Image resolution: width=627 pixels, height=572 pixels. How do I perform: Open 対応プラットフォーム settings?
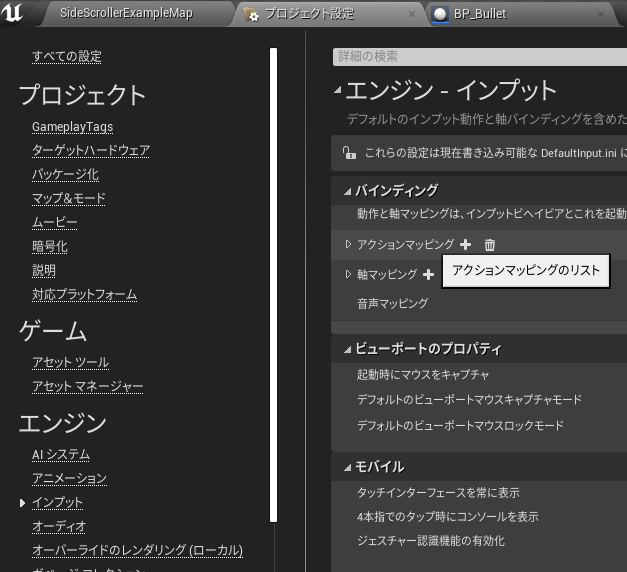(x=84, y=294)
